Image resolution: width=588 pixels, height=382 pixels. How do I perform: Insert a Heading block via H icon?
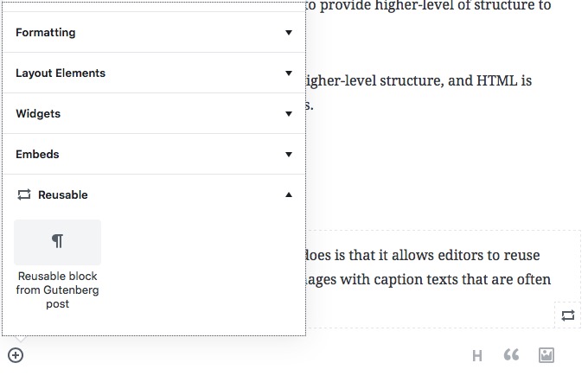pyautogui.click(x=477, y=356)
